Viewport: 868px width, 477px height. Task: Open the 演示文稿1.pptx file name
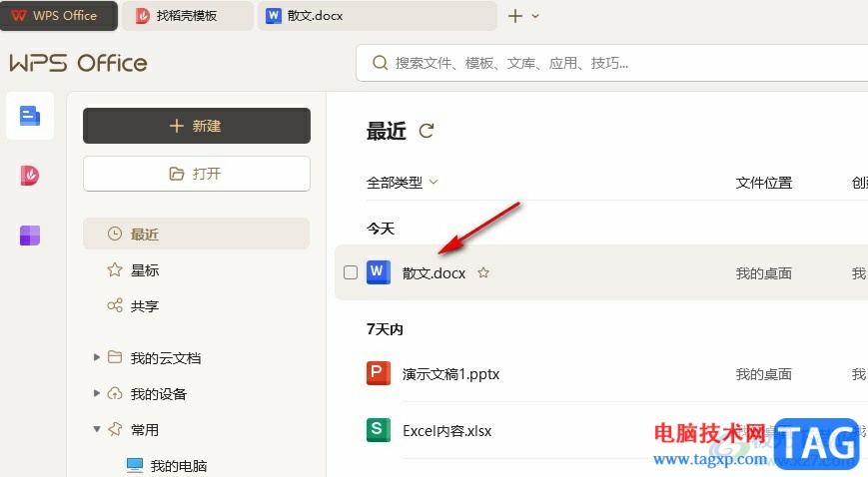[450, 374]
